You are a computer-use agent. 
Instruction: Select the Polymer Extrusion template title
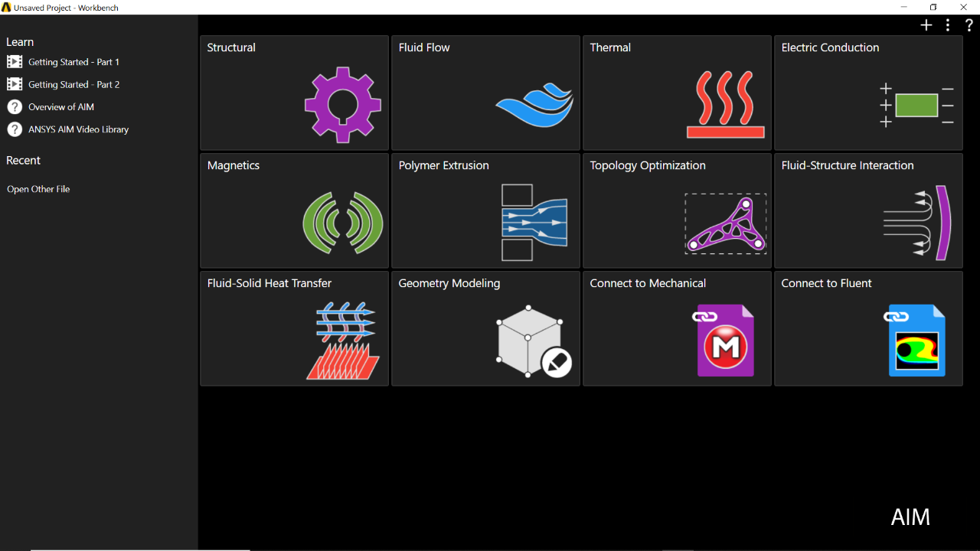click(x=443, y=165)
